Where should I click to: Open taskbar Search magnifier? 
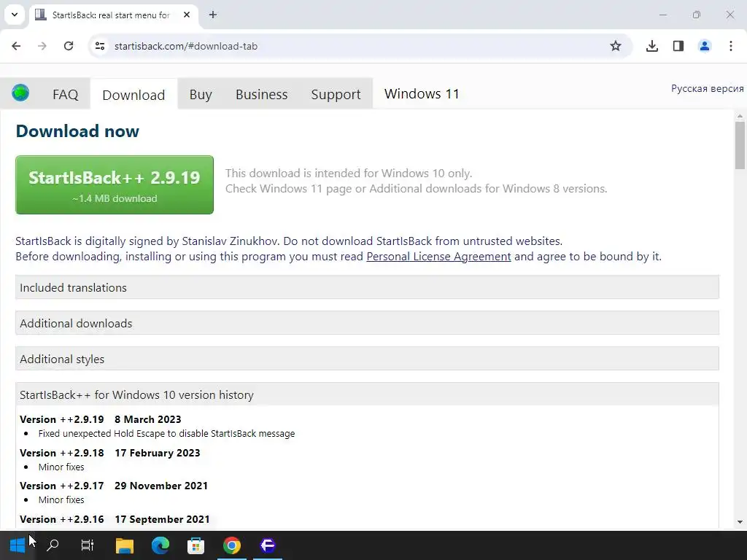[x=53, y=545]
